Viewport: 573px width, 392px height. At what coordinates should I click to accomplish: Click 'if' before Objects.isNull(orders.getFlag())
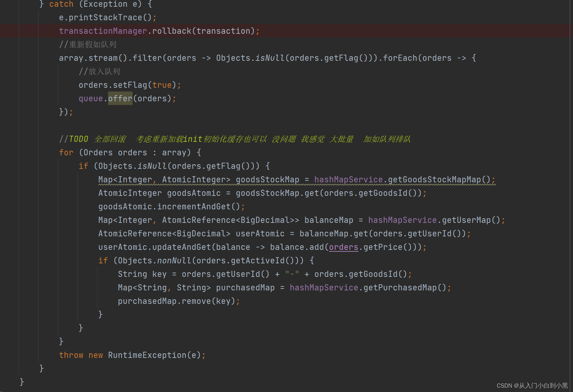83,166
